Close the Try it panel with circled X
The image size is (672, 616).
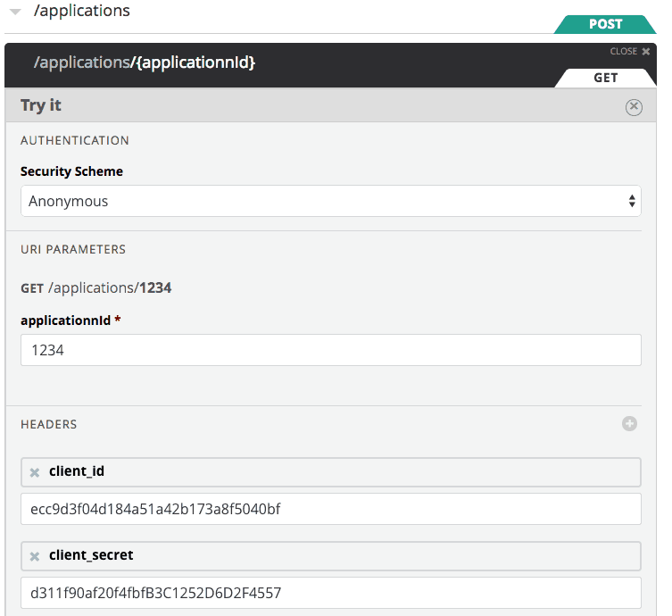tap(634, 107)
